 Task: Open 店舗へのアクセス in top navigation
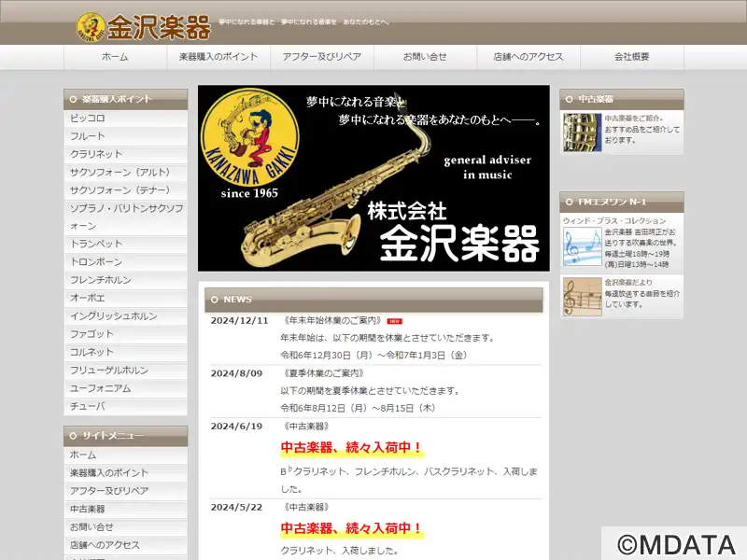[529, 57]
